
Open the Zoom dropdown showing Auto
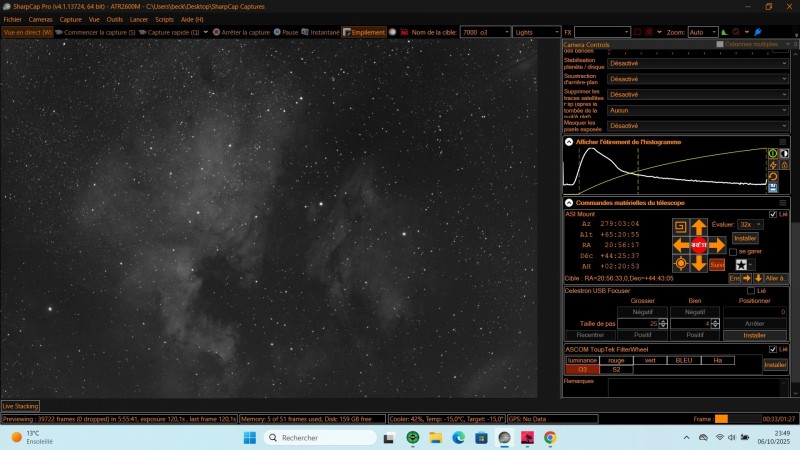tap(703, 32)
